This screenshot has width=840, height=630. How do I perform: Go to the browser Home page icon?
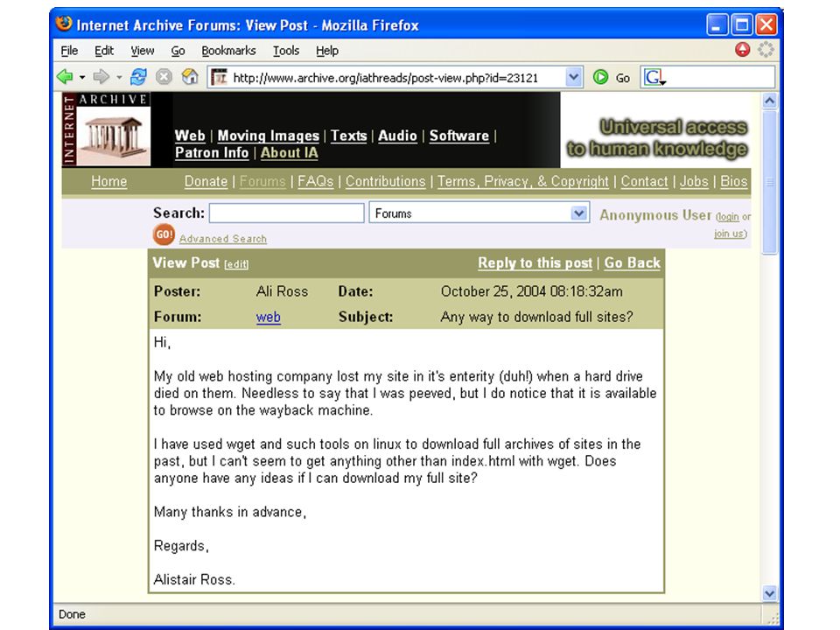tap(190, 77)
